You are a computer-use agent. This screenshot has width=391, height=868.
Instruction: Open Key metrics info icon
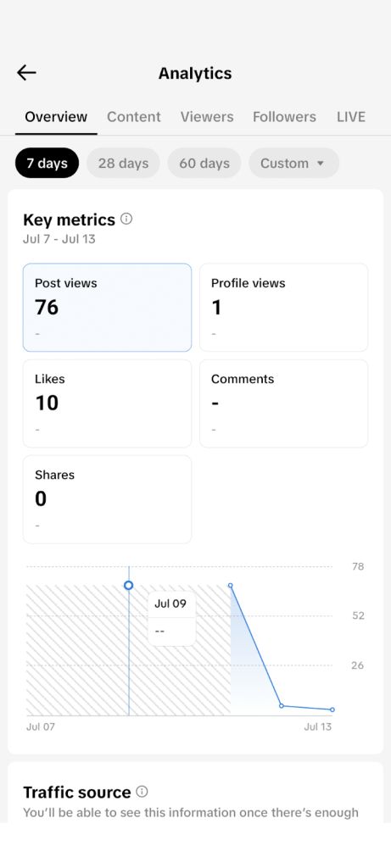(x=126, y=220)
